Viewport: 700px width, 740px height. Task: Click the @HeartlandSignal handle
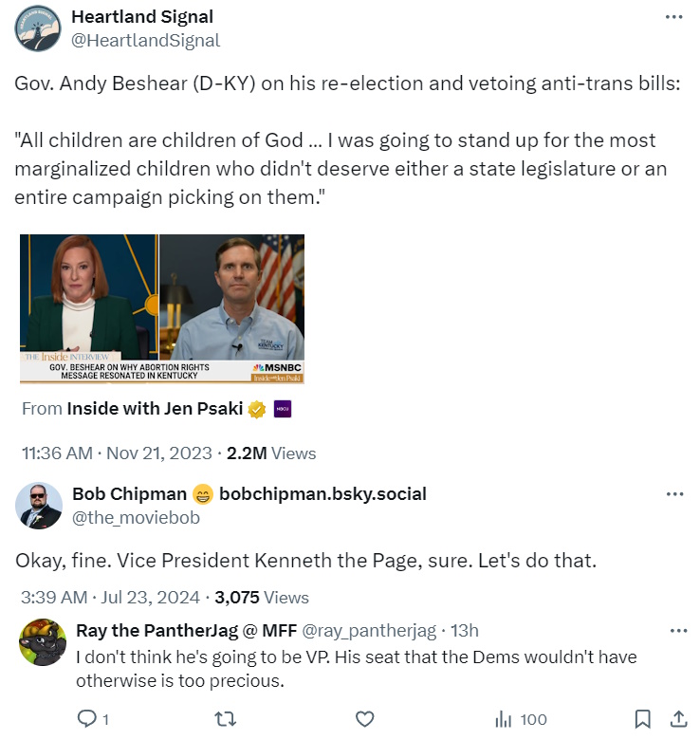(145, 40)
